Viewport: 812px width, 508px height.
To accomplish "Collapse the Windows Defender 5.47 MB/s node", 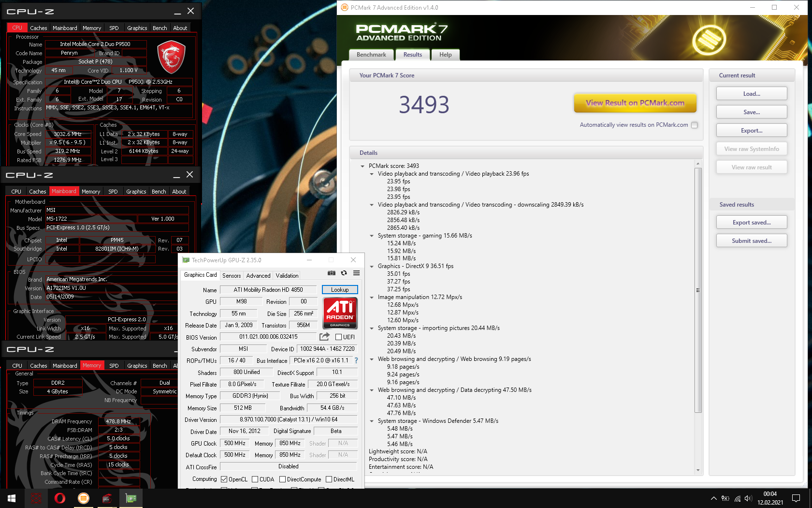I will (x=372, y=421).
